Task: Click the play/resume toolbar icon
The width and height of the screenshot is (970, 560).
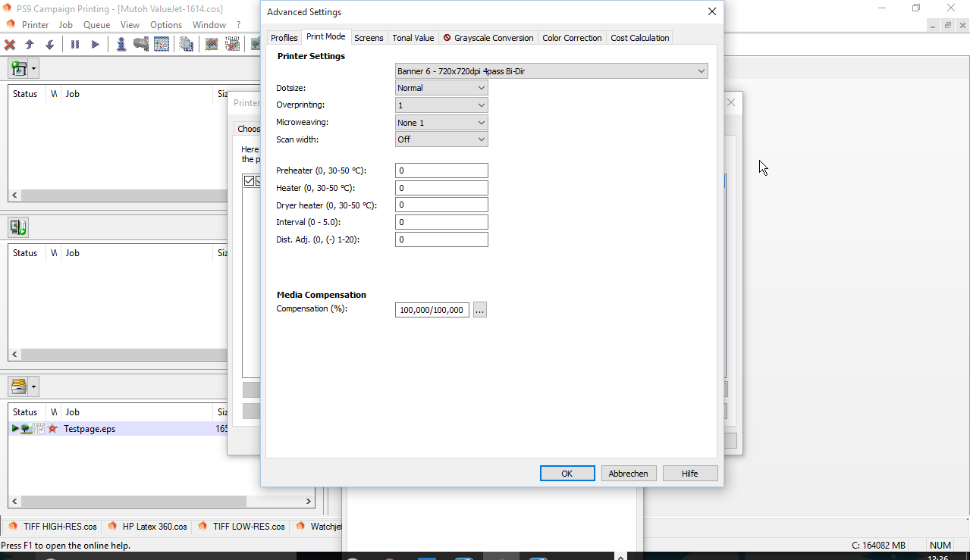Action: point(95,45)
